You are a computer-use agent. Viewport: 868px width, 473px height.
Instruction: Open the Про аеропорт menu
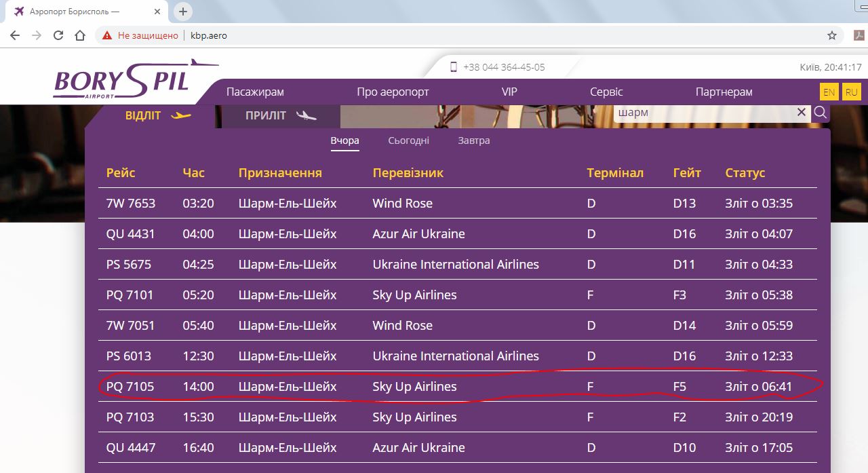click(x=393, y=92)
